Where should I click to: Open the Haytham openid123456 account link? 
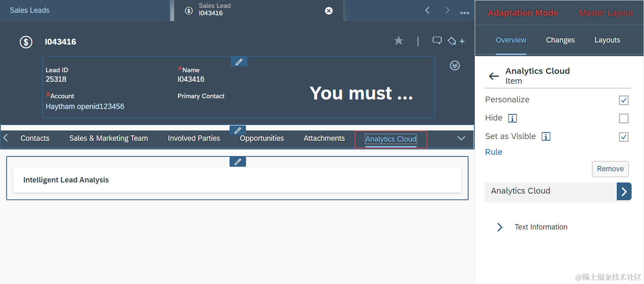pyautogui.click(x=85, y=106)
